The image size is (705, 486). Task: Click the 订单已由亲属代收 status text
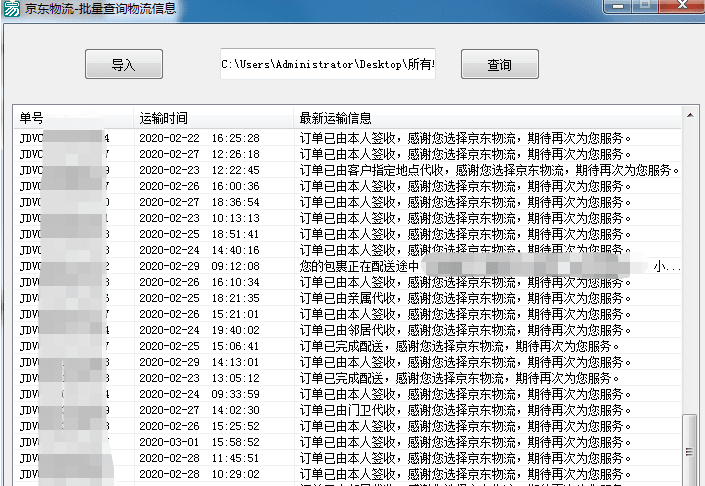tap(348, 298)
